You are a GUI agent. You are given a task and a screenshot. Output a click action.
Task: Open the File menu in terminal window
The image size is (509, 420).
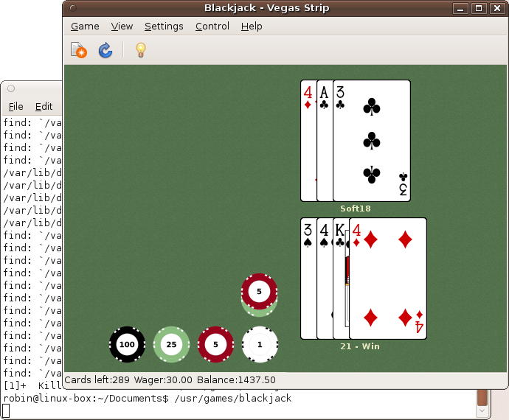click(x=16, y=106)
